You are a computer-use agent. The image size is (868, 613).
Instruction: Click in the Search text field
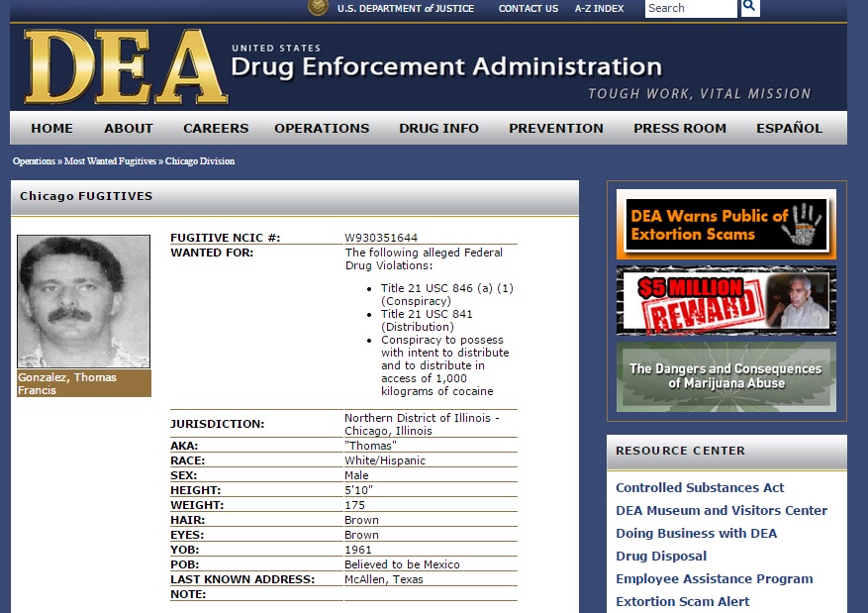pos(690,8)
